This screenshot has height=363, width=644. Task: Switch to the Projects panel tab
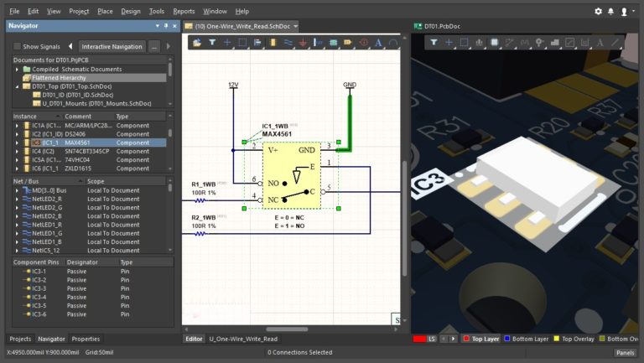20,339
